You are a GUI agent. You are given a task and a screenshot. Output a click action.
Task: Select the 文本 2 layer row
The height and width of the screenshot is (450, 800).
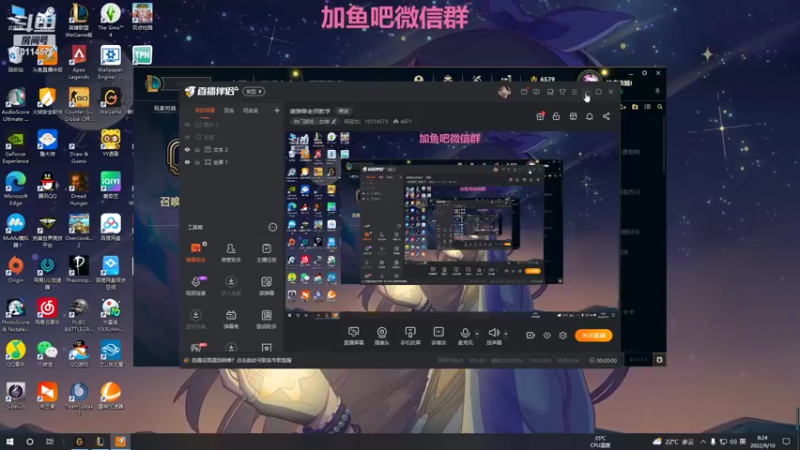[x=233, y=149]
